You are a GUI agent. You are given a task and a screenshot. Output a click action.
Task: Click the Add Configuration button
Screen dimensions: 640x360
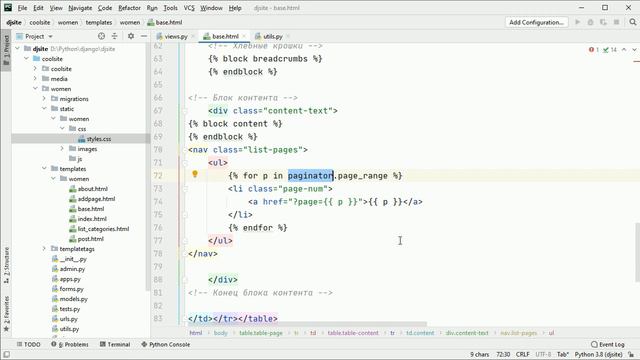[536, 22]
